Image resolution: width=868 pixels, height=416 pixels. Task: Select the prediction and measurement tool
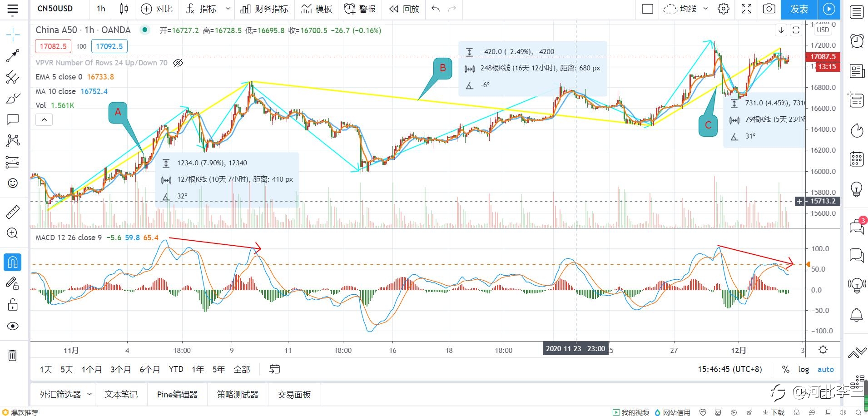point(13,162)
